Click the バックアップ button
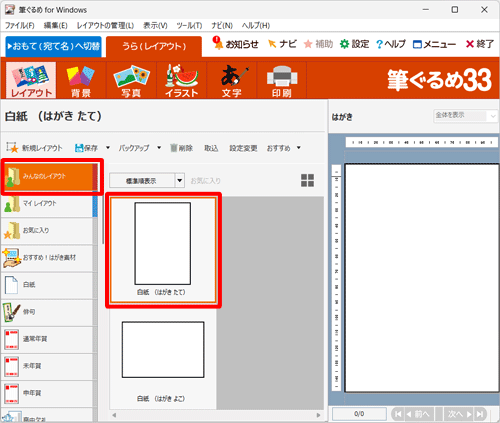500x423 pixels. click(134, 148)
